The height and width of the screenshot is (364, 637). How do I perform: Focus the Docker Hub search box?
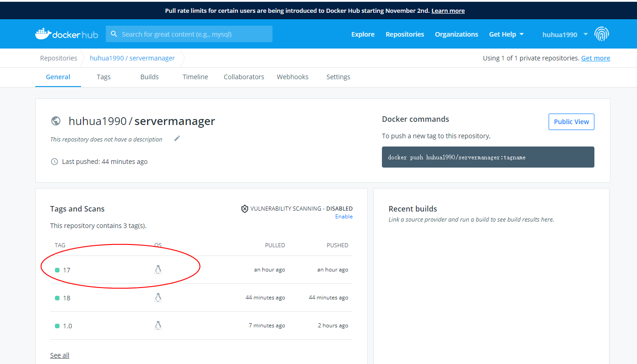(189, 34)
